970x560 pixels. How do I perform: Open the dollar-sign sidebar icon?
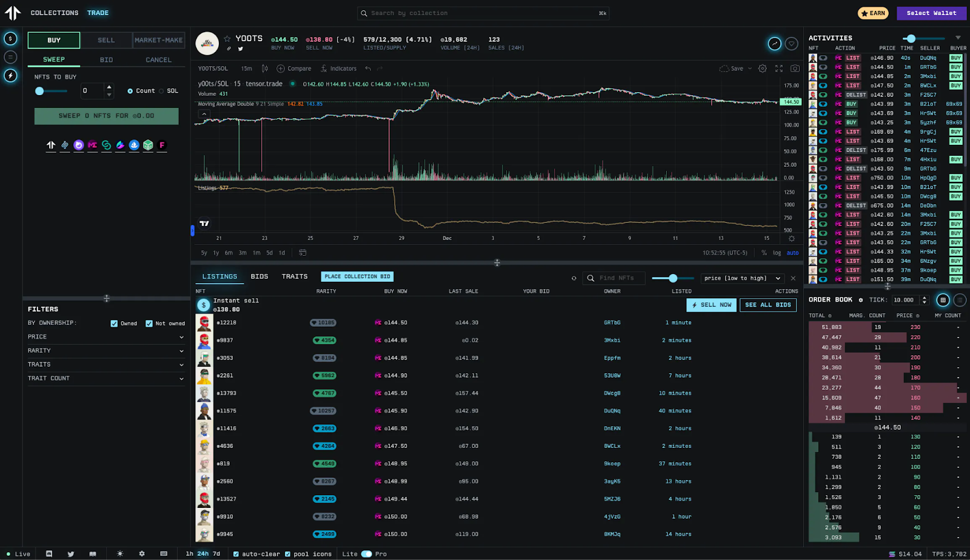click(10, 39)
